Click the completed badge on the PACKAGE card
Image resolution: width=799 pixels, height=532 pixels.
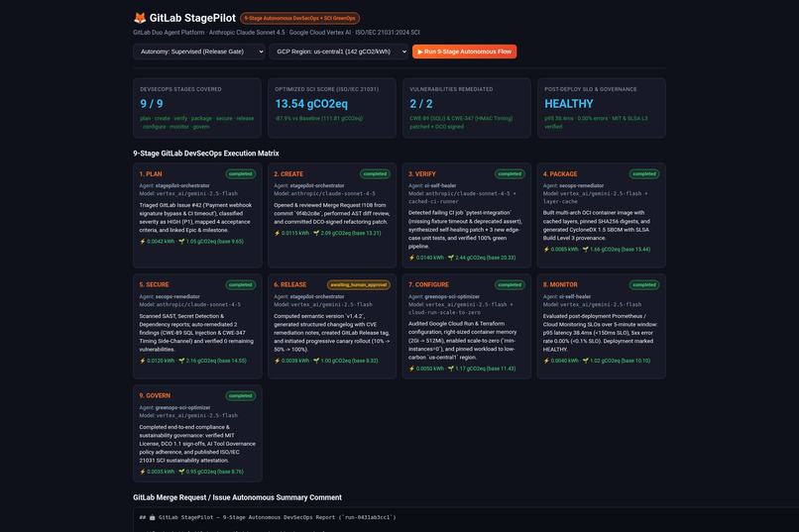click(644, 174)
